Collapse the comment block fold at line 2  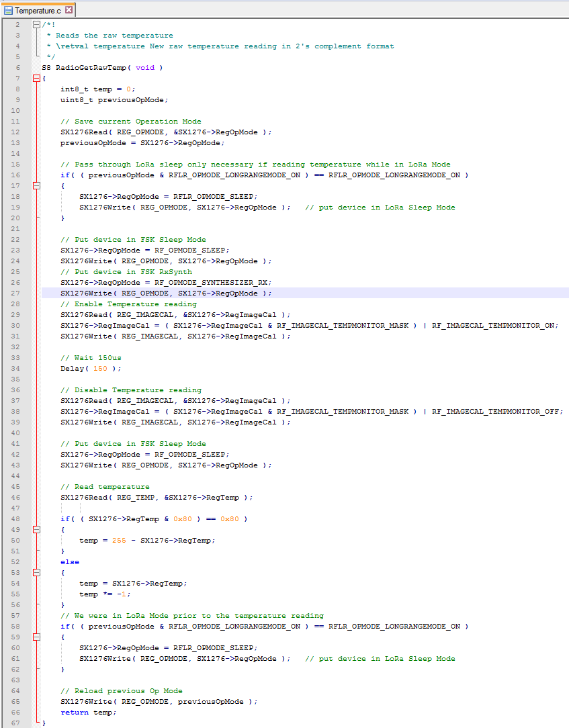36,25
